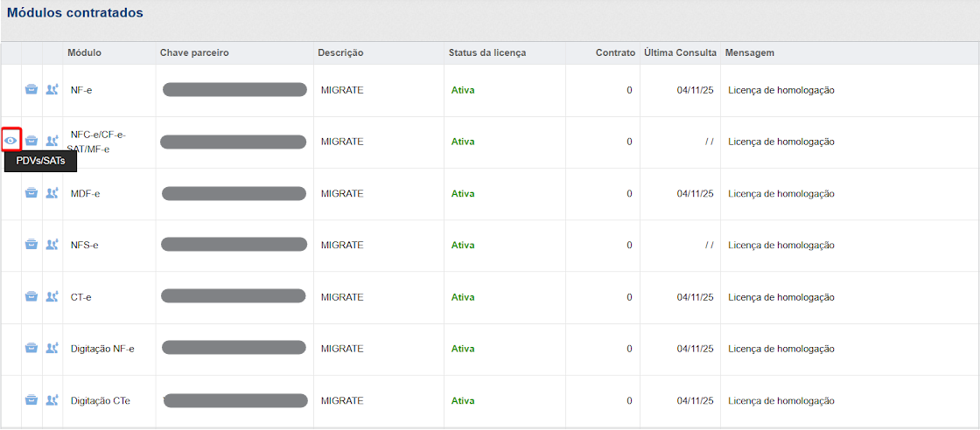Click the Contrato column header
Screen dimensions: 980x430
(x=615, y=52)
